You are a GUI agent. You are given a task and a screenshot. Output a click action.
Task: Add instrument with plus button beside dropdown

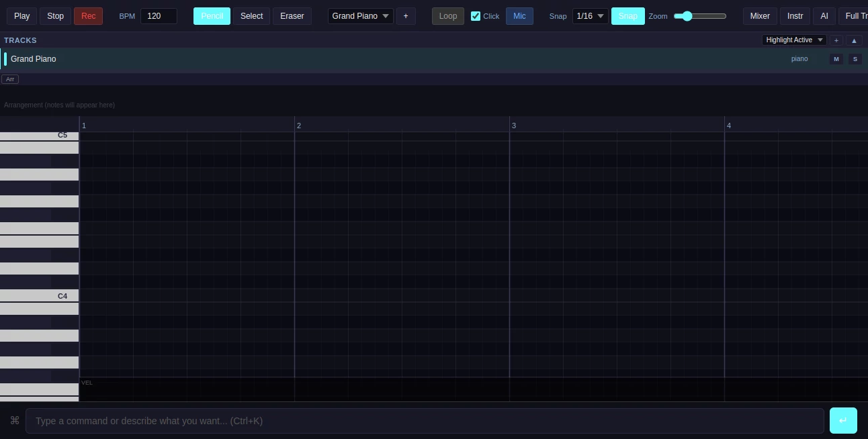tap(406, 16)
